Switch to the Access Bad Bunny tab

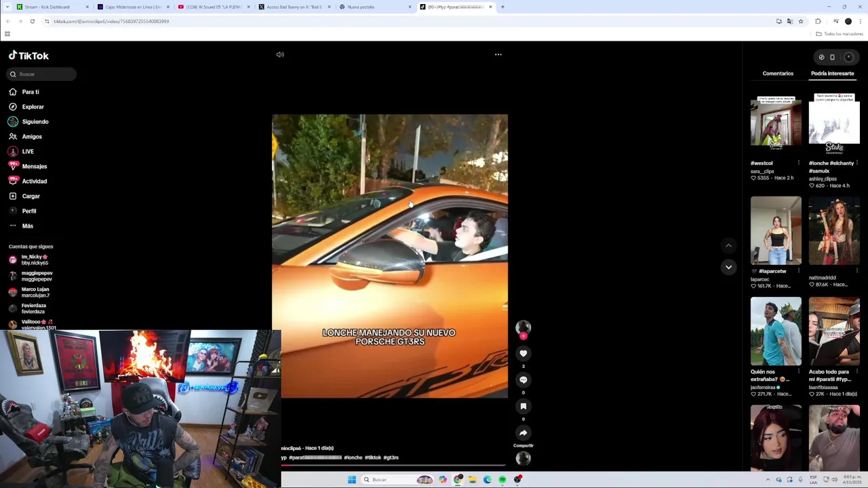294,7
